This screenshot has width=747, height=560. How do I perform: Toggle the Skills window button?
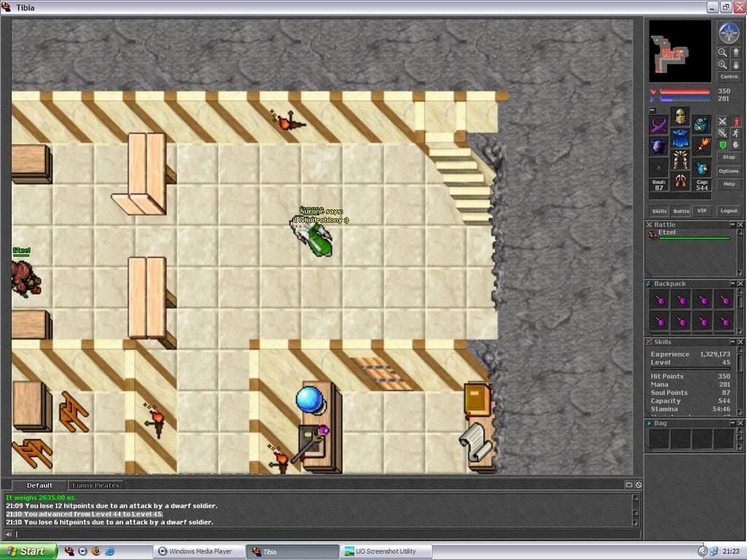pyautogui.click(x=659, y=211)
